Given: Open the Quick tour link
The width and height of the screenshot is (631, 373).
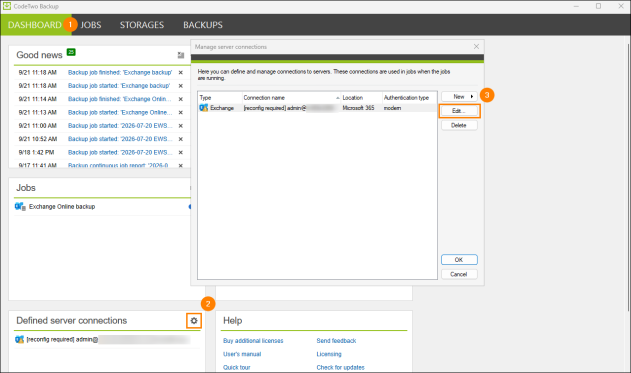Looking at the screenshot, I should click(x=237, y=367).
